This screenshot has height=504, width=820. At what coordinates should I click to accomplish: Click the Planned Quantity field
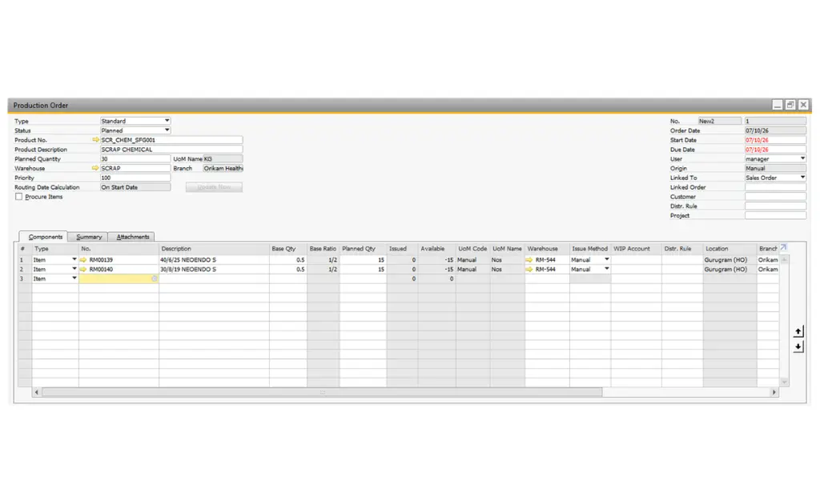pos(135,158)
